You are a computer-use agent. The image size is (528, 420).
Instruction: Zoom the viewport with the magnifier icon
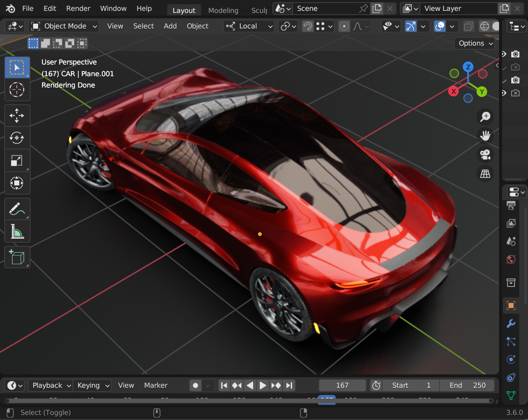coord(485,117)
